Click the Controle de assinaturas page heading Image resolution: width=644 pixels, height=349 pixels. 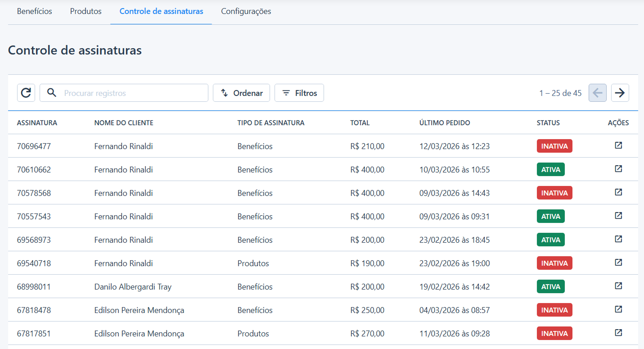[x=75, y=50]
